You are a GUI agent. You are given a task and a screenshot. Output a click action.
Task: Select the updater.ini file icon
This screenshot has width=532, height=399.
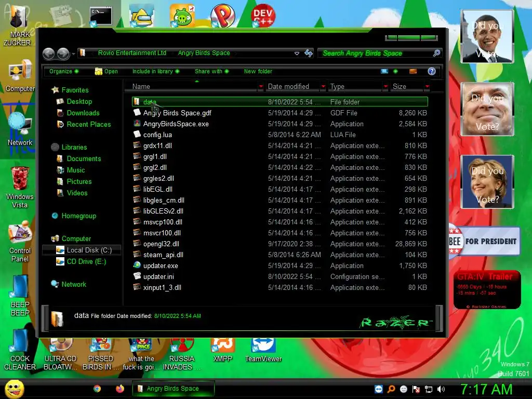[x=137, y=276]
